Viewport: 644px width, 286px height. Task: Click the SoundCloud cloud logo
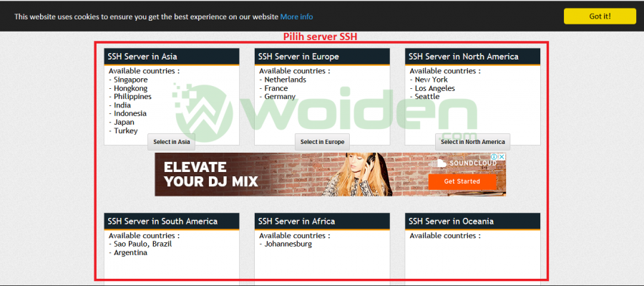[x=438, y=163]
